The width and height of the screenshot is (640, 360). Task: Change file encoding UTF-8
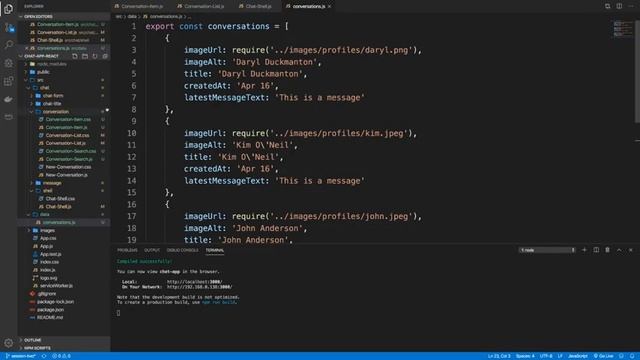pyautogui.click(x=546, y=356)
